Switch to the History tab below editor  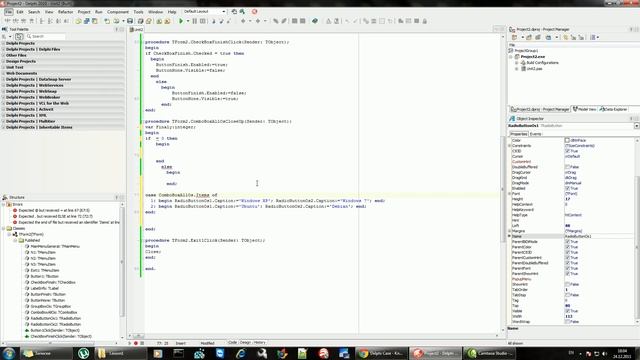[x=260, y=343]
